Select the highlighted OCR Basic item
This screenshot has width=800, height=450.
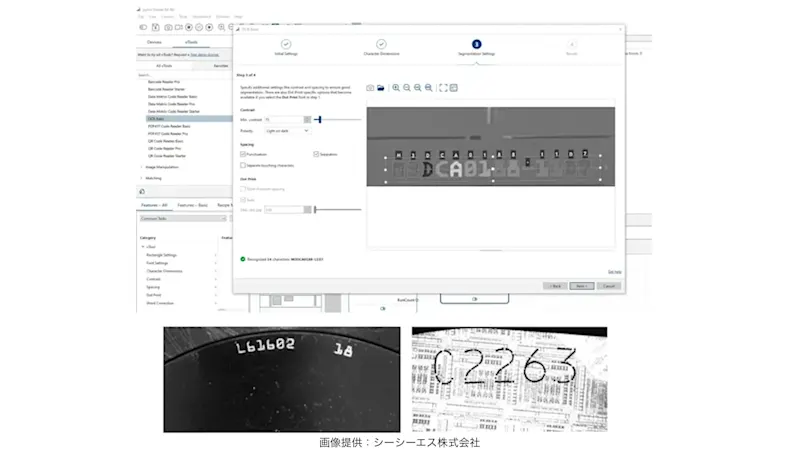click(189, 119)
